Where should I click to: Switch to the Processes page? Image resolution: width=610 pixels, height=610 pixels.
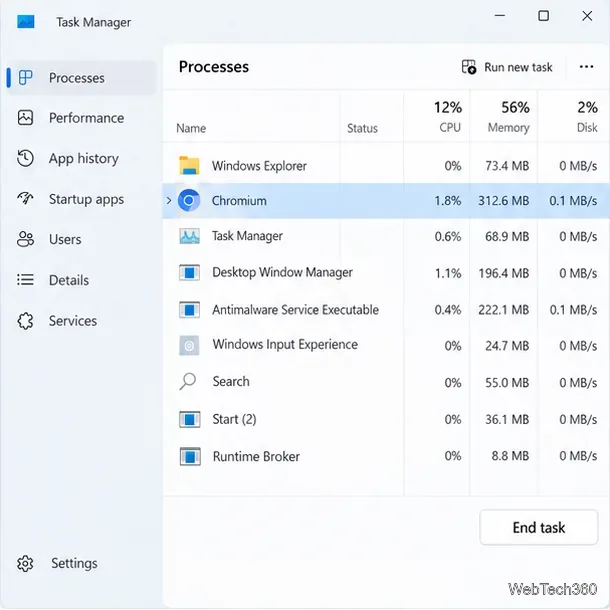coord(82,78)
